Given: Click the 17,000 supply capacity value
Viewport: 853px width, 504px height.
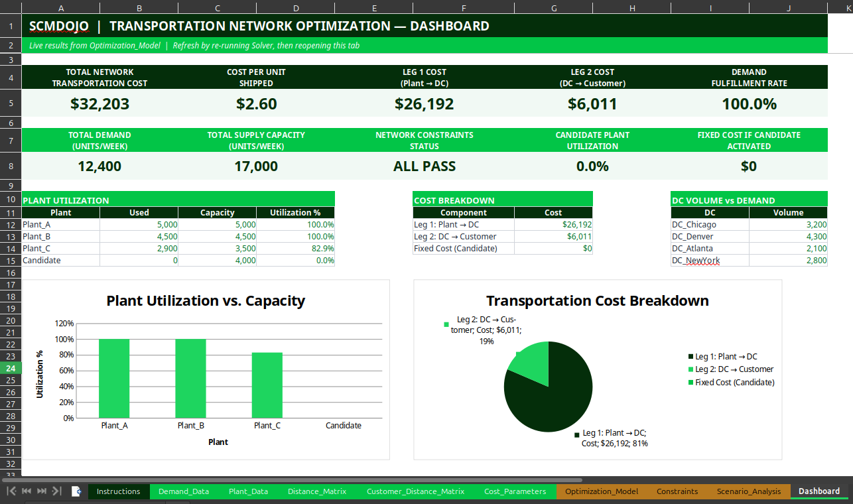Looking at the screenshot, I should click(256, 166).
